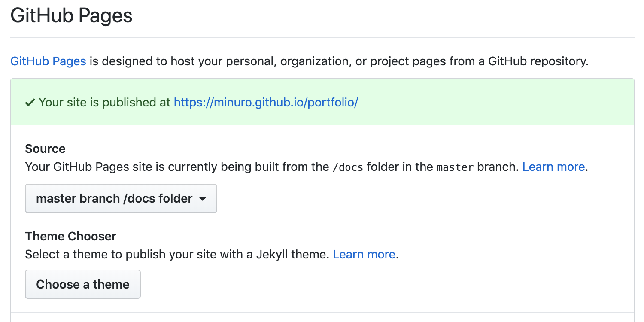The height and width of the screenshot is (322, 644).
Task: Click the checkmark in the published banner
Action: 29,102
